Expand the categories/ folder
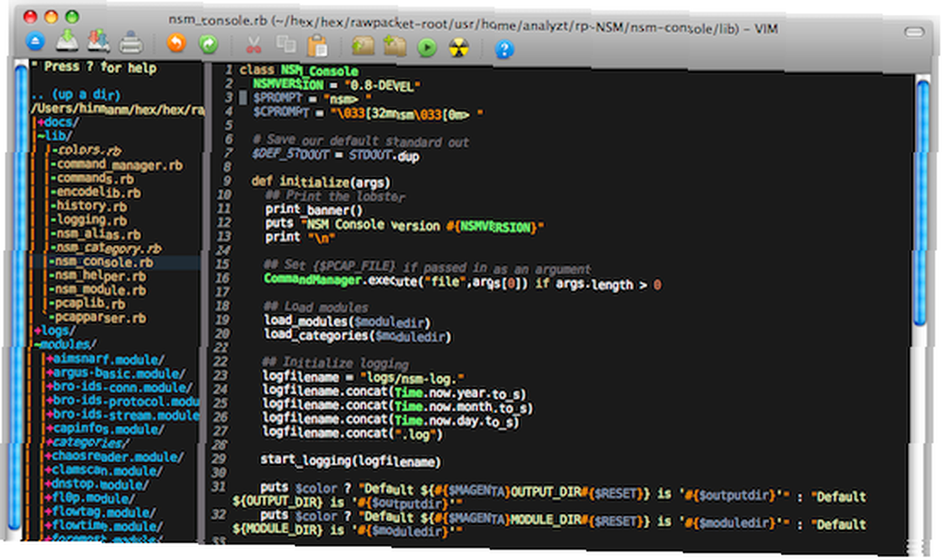This screenshot has height=560, width=942. click(x=88, y=443)
